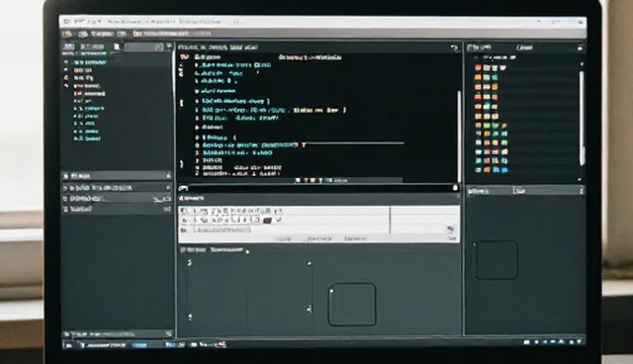Click the icon at the left panel footer's right end
This screenshot has height=364, width=633.
pos(169,333)
